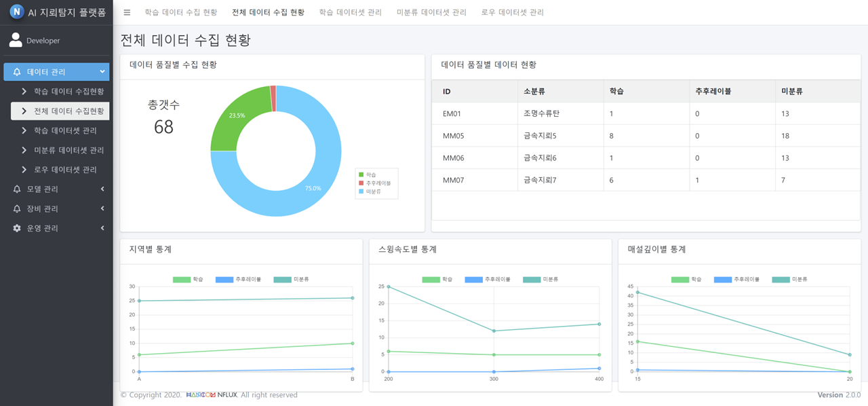The height and width of the screenshot is (406, 868).
Task: Click 미분류 point at 300 in 스윙속도별 chart
Action: click(x=494, y=331)
